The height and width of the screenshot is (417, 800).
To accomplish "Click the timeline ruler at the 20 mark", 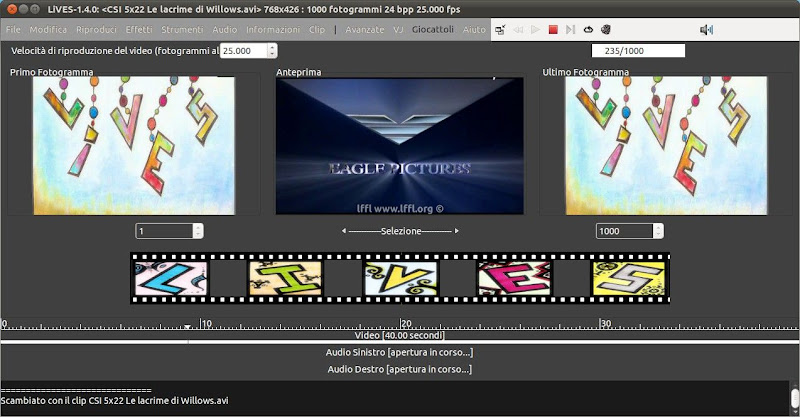I will (406, 323).
